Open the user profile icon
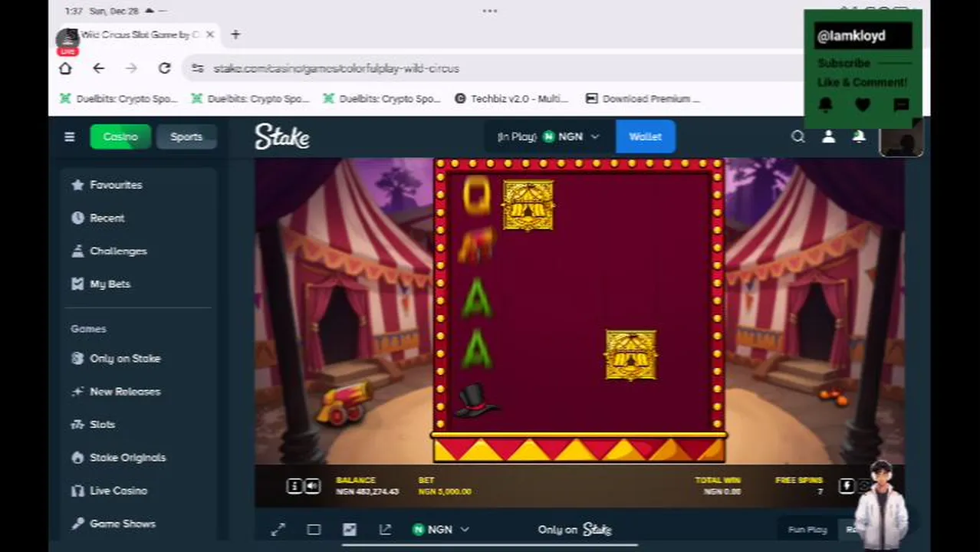The width and height of the screenshot is (980, 552). pyautogui.click(x=829, y=136)
